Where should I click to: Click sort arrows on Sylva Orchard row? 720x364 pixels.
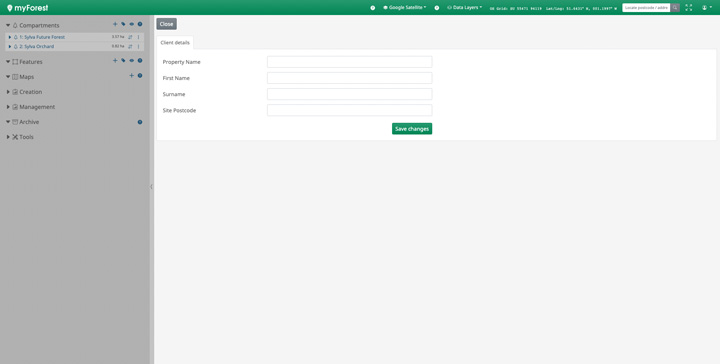tap(130, 46)
